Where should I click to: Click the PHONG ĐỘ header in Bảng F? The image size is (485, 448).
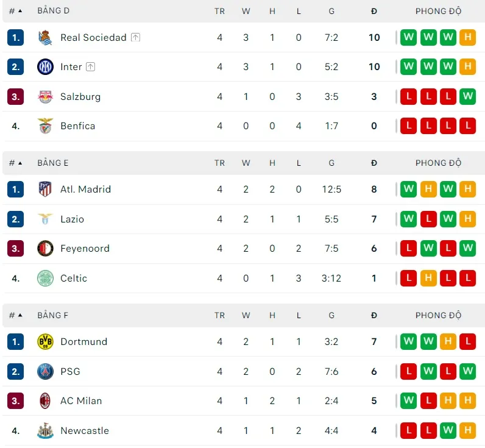pos(438,316)
